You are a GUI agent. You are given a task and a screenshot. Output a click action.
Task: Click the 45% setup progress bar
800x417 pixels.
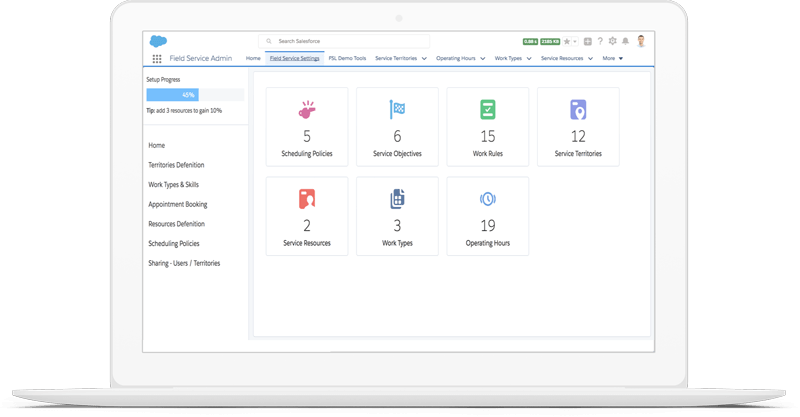(195, 95)
